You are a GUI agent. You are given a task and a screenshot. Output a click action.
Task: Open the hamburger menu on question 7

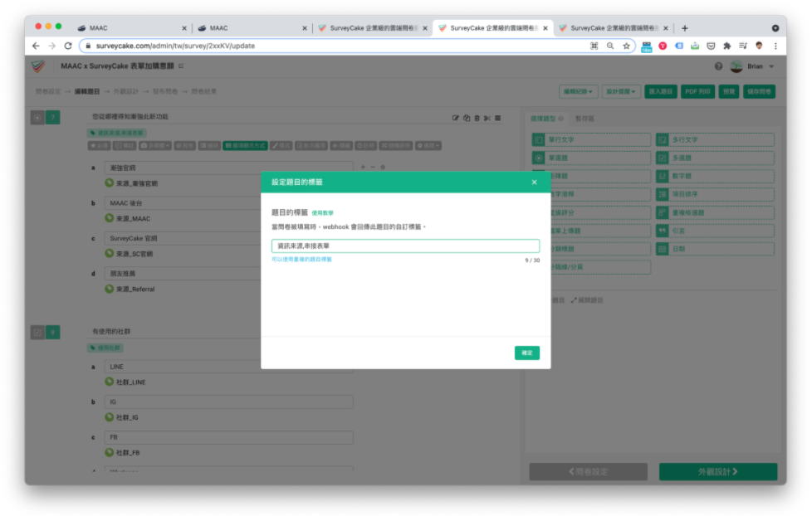point(497,118)
